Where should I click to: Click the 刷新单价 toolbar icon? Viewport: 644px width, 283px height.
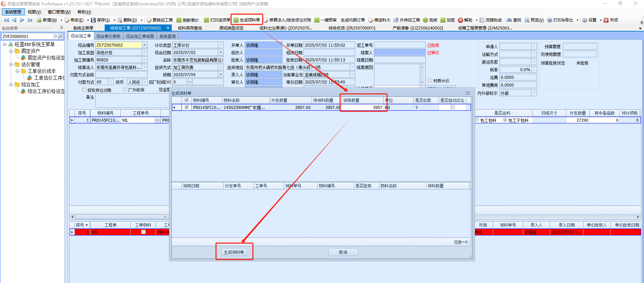coord(179,20)
